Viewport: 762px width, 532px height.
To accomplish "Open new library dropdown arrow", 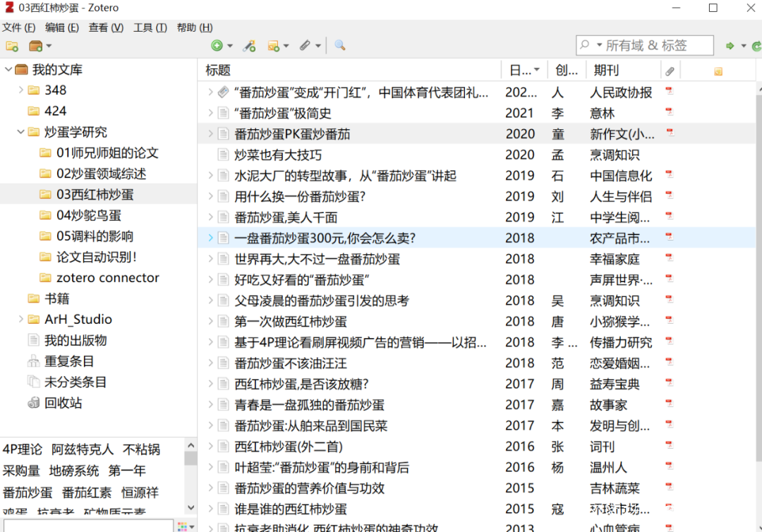I will 49,46.
